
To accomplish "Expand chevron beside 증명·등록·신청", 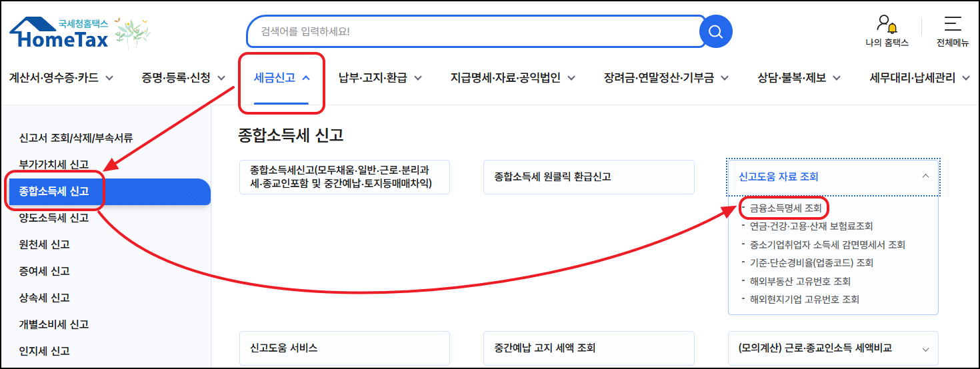I will (221, 79).
